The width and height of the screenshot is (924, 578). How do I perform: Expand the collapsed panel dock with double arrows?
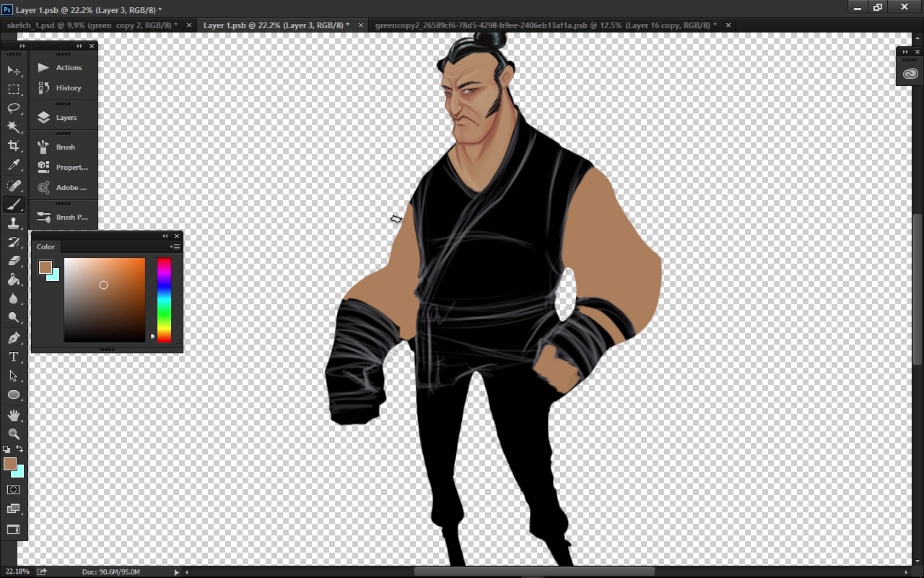click(x=79, y=46)
